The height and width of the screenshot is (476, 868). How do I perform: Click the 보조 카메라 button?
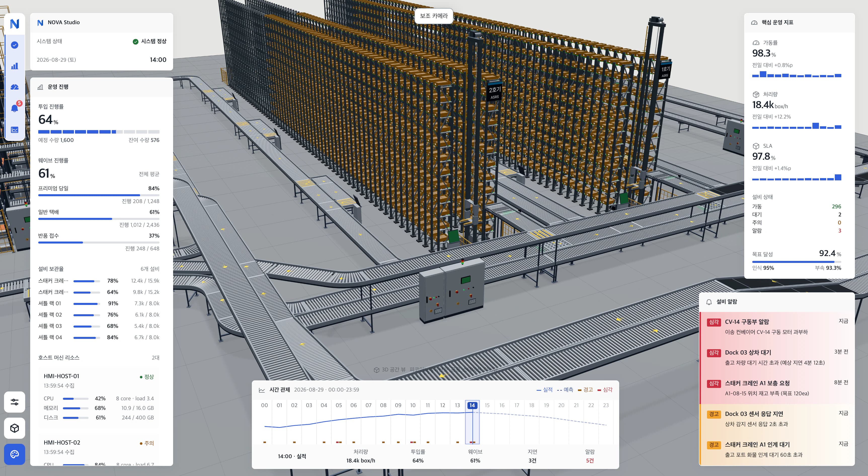click(x=434, y=16)
